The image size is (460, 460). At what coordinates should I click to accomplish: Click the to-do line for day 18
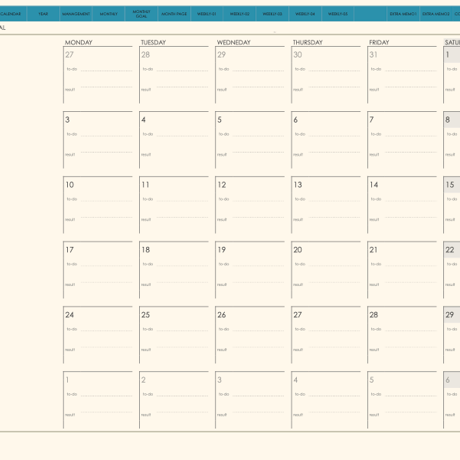pos(182,266)
